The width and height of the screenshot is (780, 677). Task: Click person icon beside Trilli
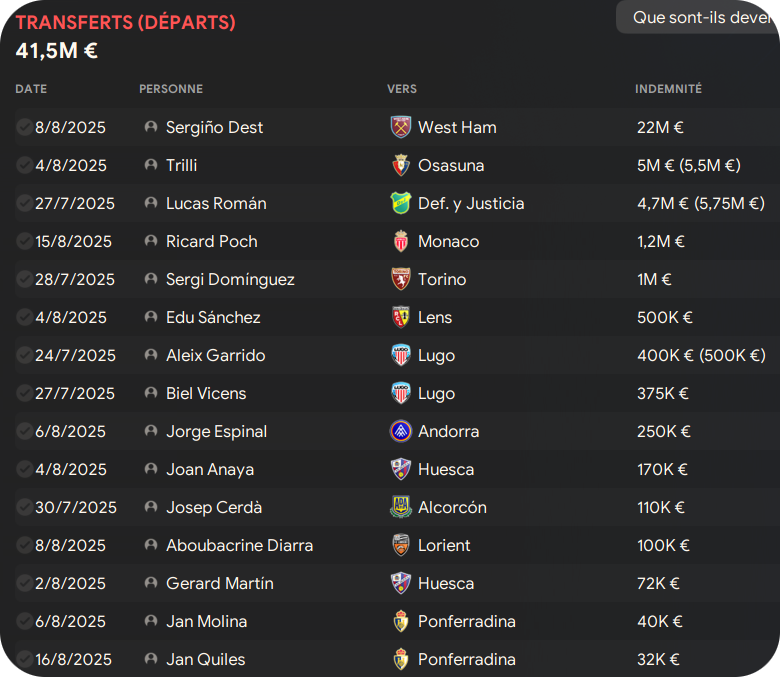[151, 165]
